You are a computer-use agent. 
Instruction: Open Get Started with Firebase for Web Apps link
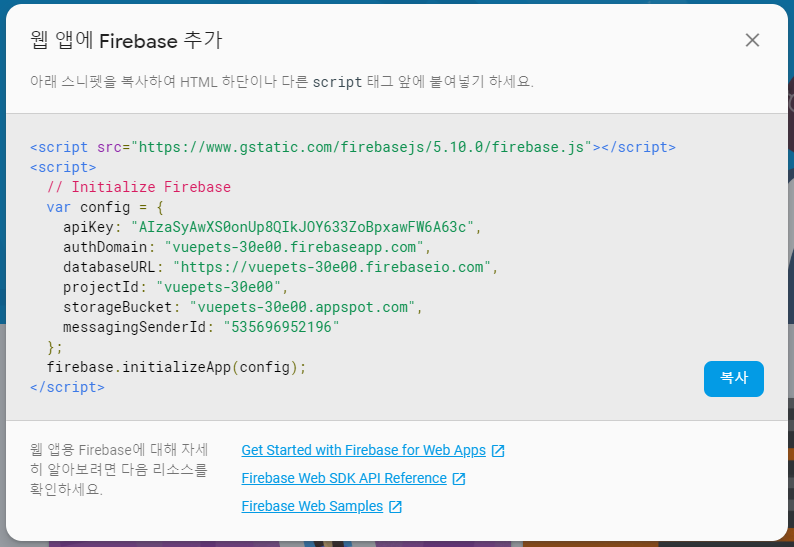tap(363, 450)
